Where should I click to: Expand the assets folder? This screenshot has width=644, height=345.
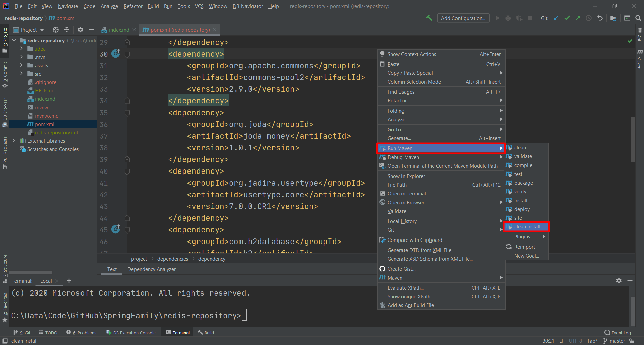21,65
